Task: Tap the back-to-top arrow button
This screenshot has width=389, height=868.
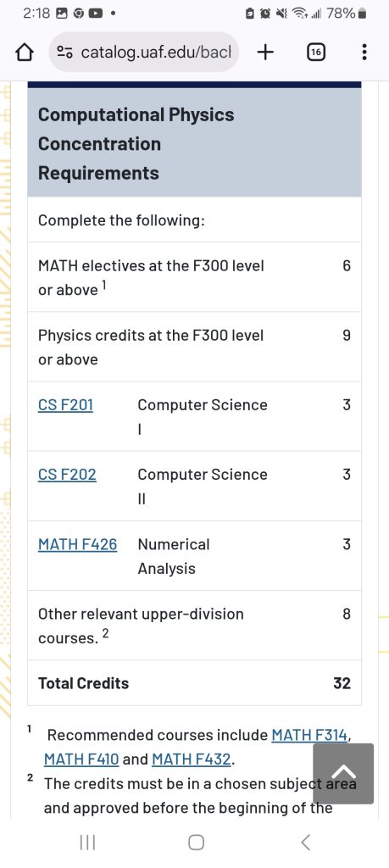Action: click(x=343, y=773)
